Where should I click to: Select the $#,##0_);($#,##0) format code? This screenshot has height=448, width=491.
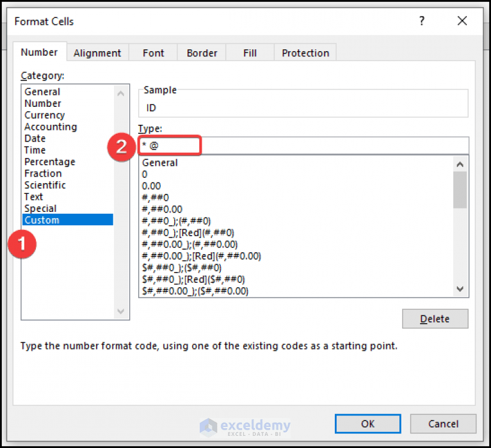coord(296,268)
